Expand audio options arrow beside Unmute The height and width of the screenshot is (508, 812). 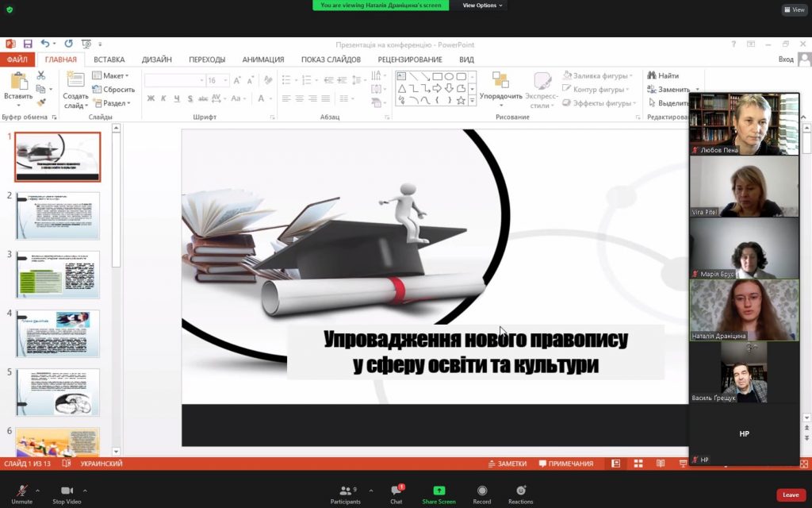coord(37,490)
